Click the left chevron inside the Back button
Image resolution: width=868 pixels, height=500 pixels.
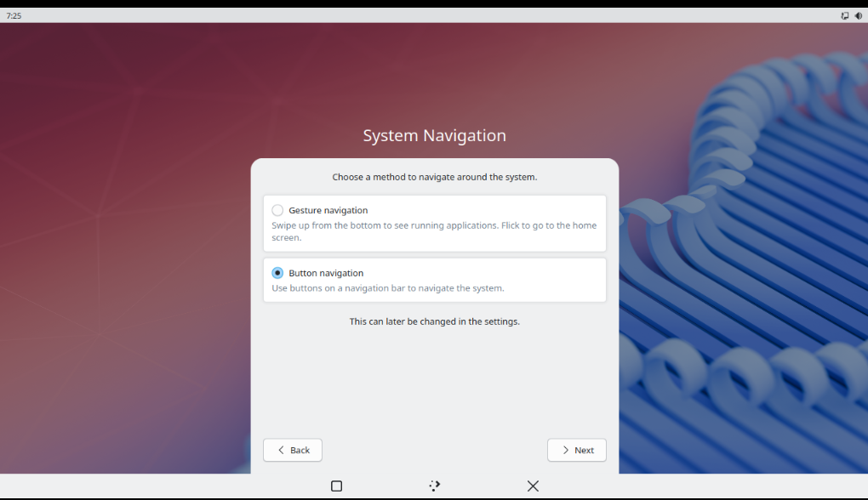281,450
